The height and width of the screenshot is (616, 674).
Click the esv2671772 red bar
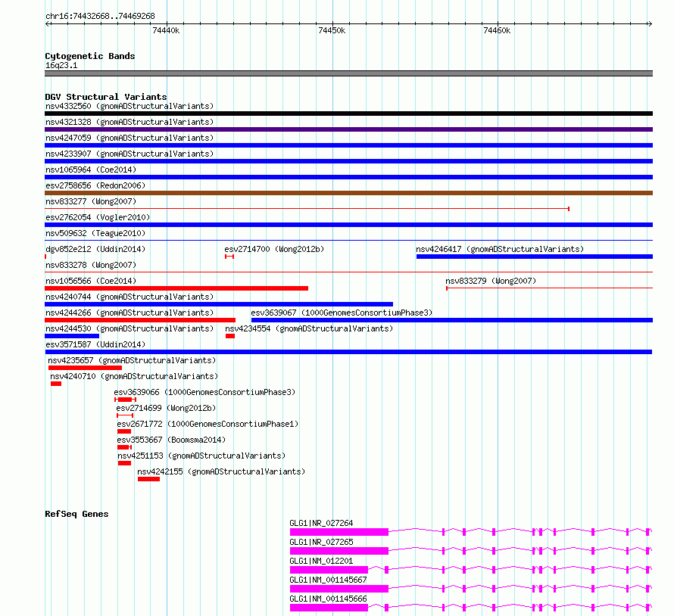[x=124, y=431]
